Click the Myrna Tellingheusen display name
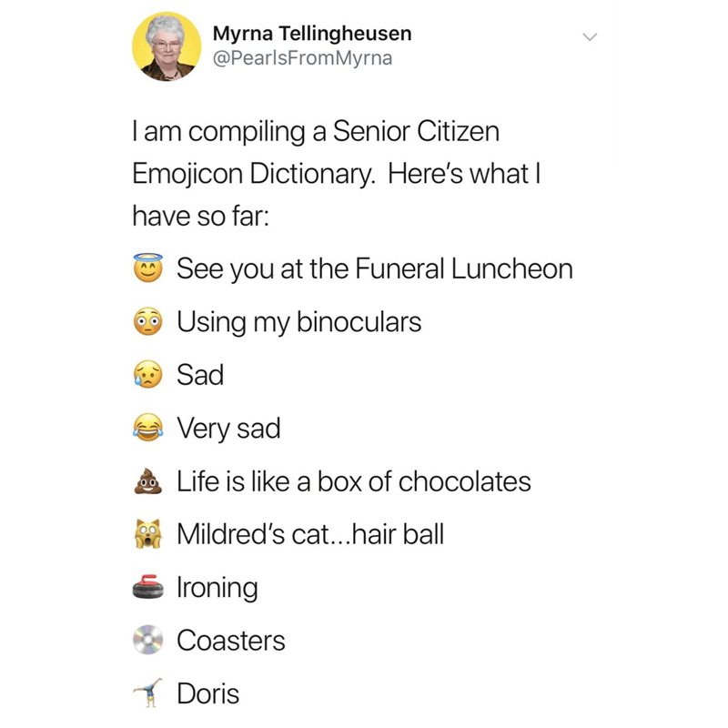The height and width of the screenshot is (728, 728). coord(311,34)
